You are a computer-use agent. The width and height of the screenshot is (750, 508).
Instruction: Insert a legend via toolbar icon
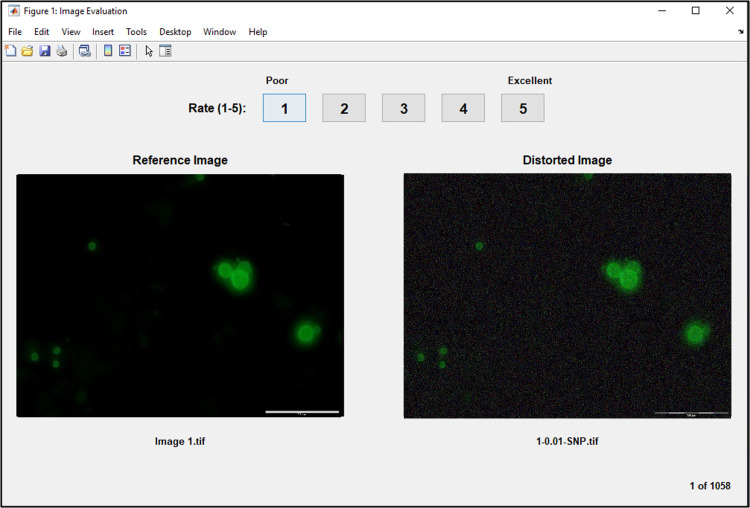[125, 51]
